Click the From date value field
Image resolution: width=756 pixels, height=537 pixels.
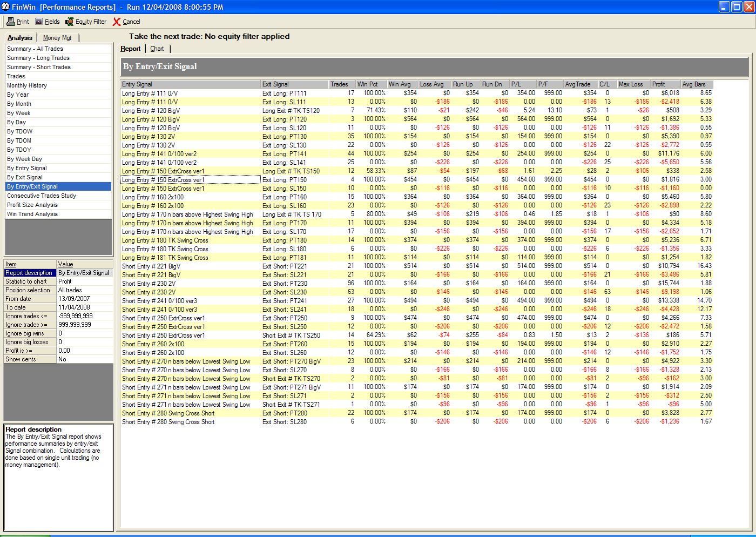85,299
